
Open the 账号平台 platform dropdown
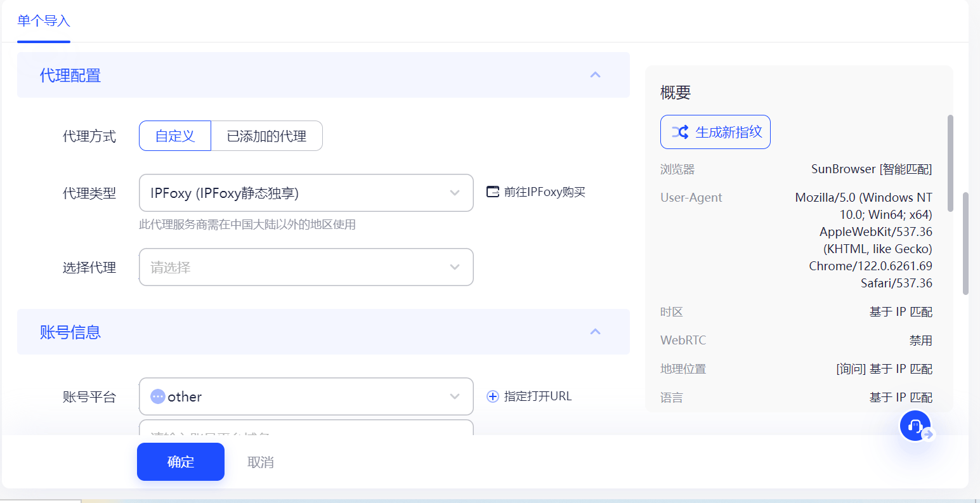pyautogui.click(x=306, y=396)
